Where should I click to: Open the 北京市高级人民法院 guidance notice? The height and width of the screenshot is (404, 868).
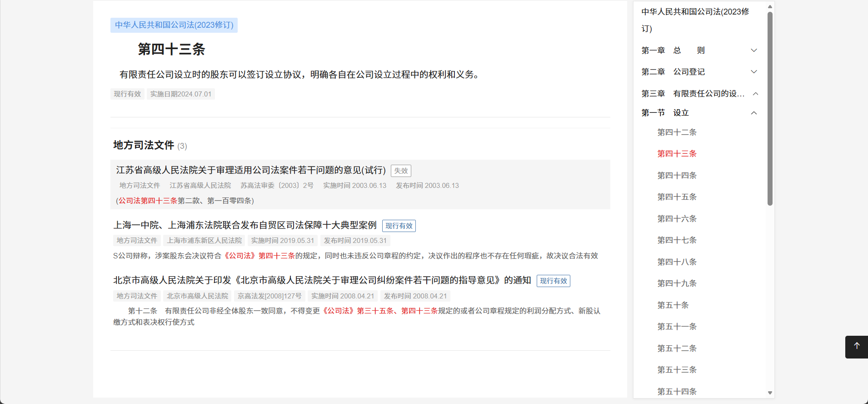point(322,280)
